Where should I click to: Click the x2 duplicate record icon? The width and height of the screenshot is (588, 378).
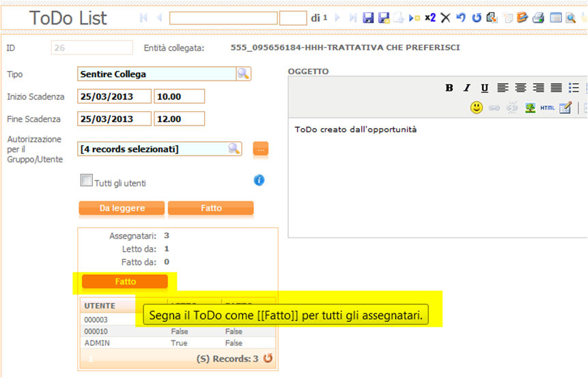[x=430, y=18]
